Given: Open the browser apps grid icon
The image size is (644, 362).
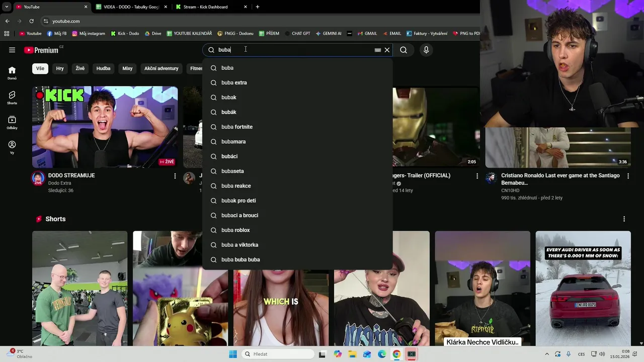Looking at the screenshot, I should [7, 34].
